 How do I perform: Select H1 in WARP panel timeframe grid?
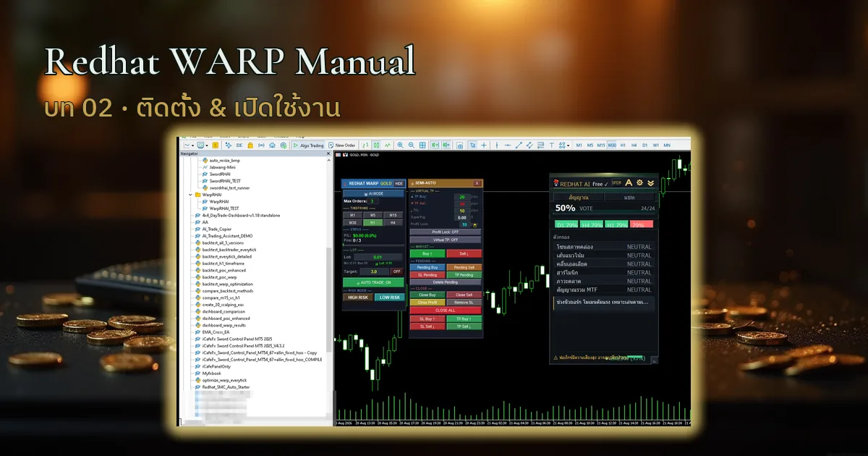click(x=373, y=223)
